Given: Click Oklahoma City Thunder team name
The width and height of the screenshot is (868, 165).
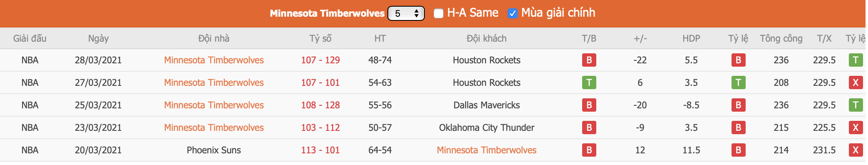Looking at the screenshot, I should pyautogui.click(x=486, y=127).
